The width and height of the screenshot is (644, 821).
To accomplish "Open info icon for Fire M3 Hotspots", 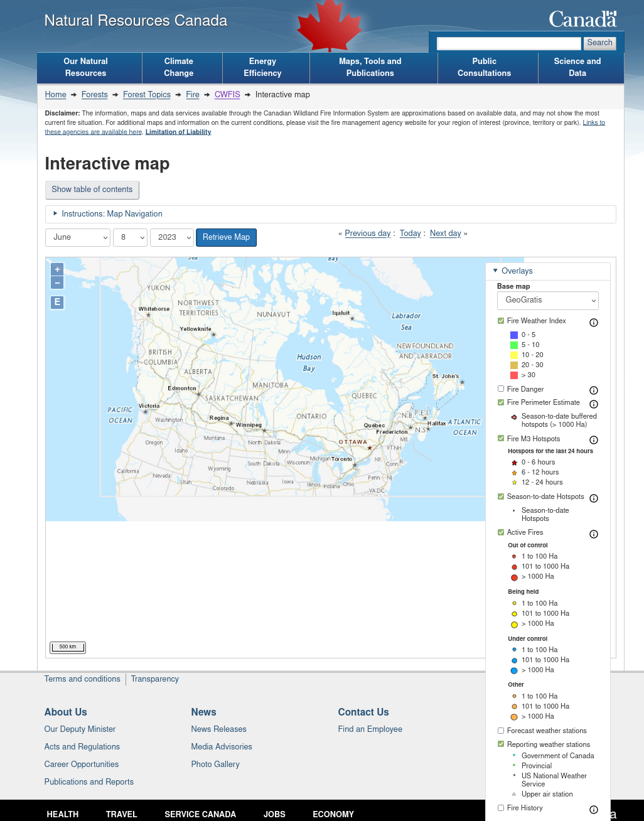I will 594,440.
